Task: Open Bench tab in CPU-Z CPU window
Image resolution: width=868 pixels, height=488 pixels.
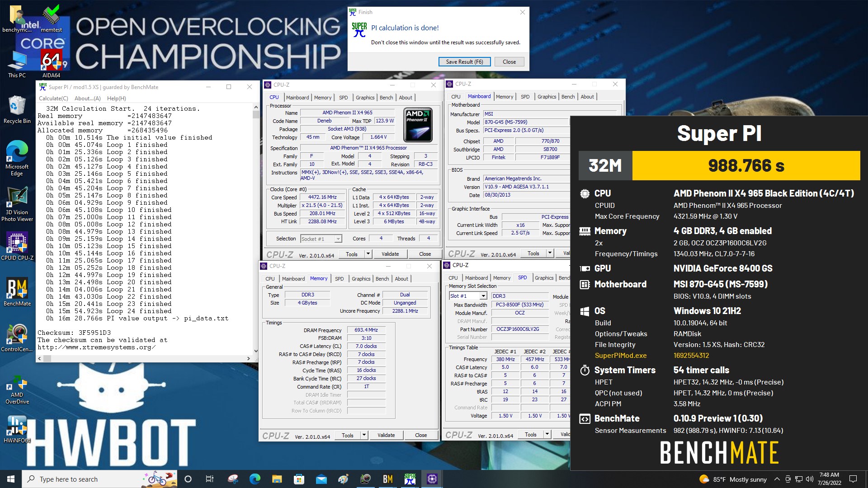Action: point(386,97)
